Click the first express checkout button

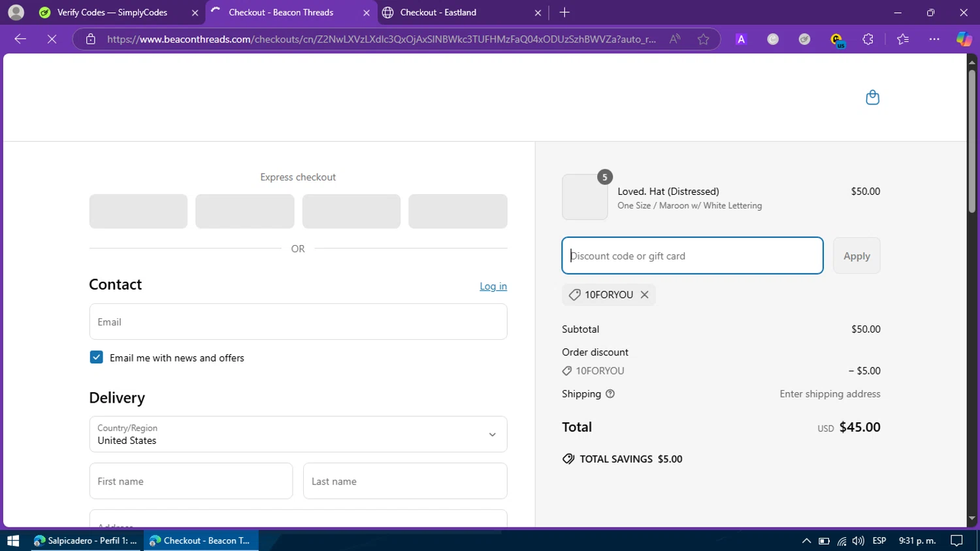[x=139, y=211]
